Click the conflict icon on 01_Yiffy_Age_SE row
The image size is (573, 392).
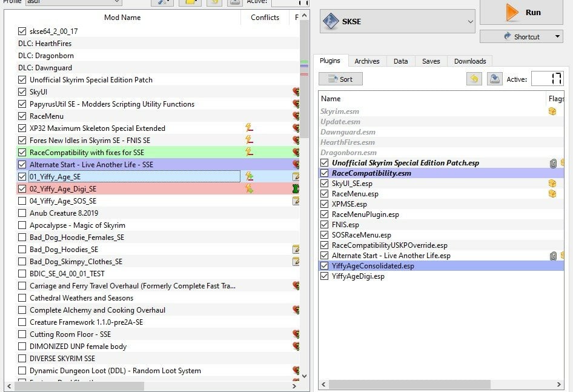coord(249,176)
